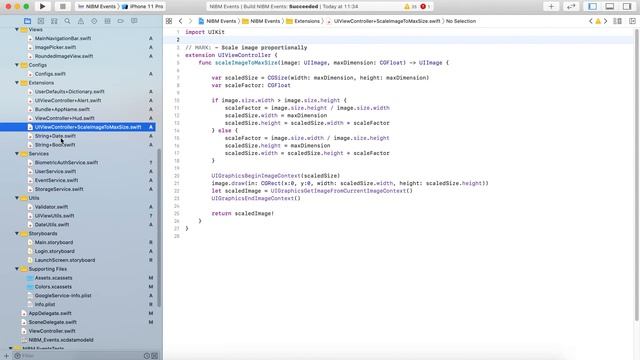The height and width of the screenshot is (360, 640).
Task: Collapse the Storyboards group
Action: tap(17, 233)
